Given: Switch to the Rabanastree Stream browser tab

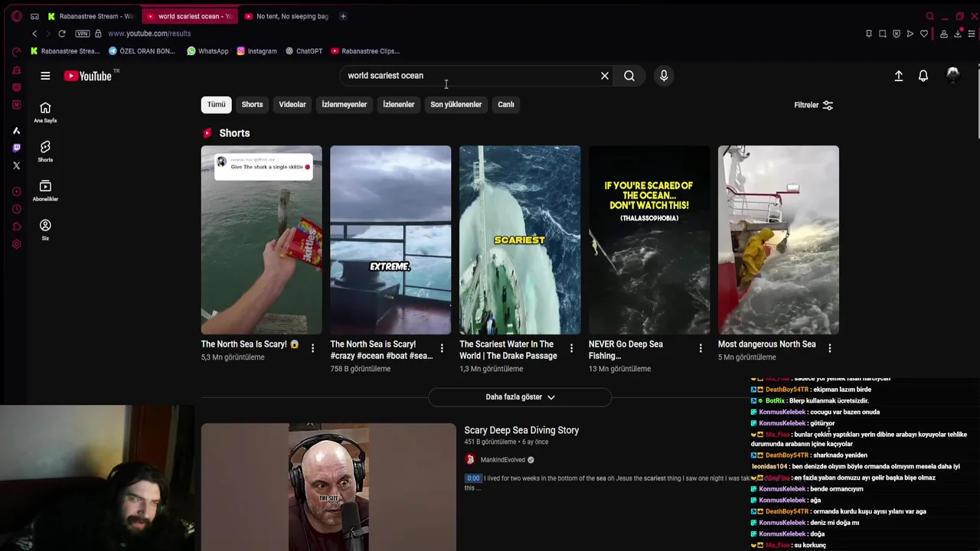Looking at the screenshot, I should click(90, 16).
